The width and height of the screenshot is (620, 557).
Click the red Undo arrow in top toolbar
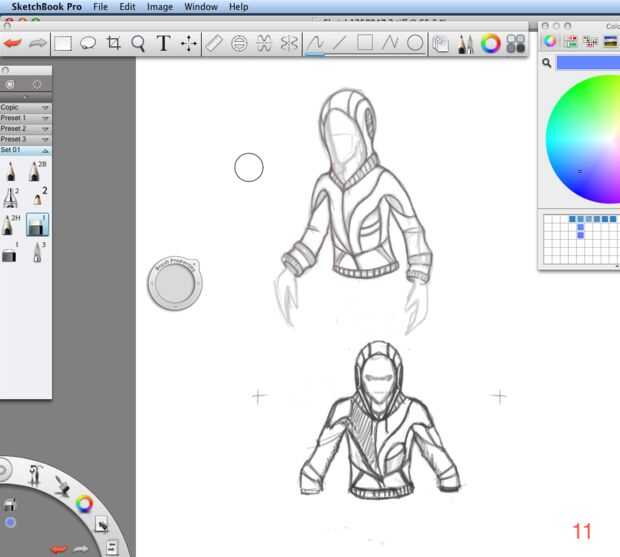click(x=13, y=43)
